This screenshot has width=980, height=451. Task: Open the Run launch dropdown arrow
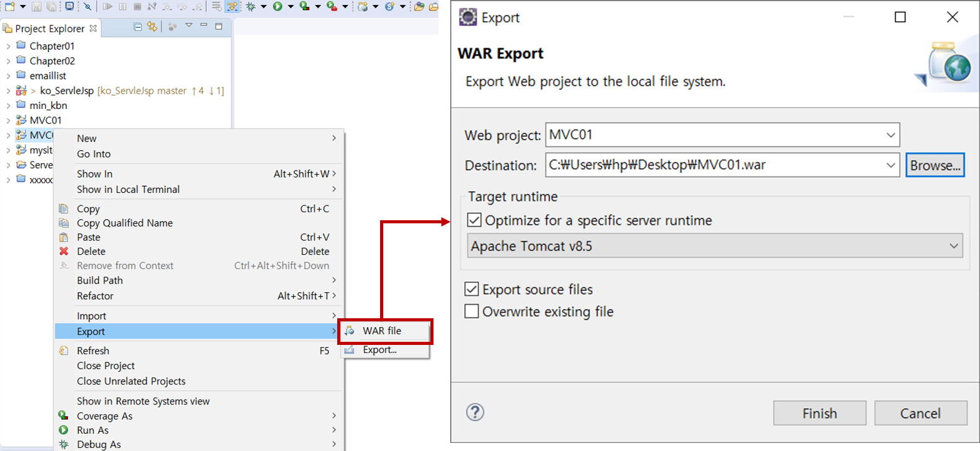point(291,6)
